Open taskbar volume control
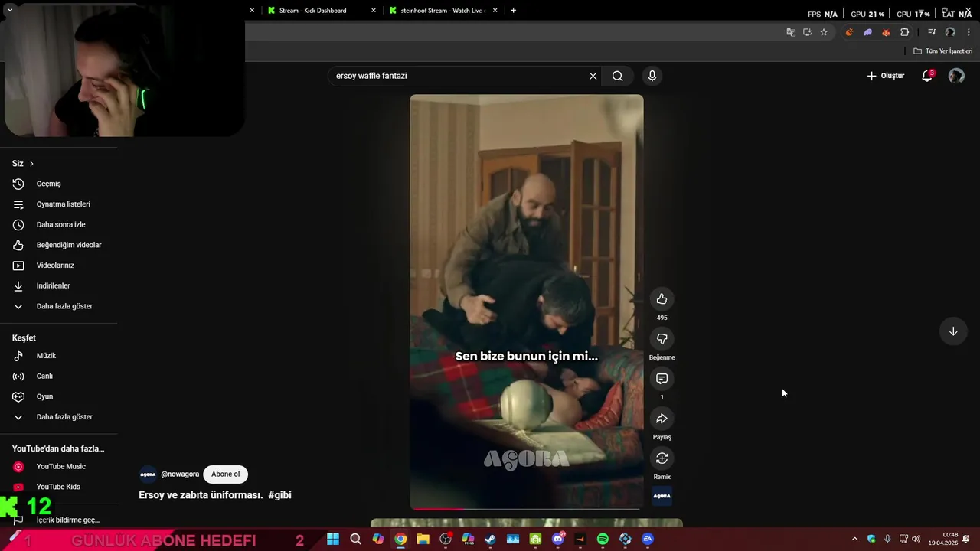The height and width of the screenshot is (551, 980). (x=916, y=540)
